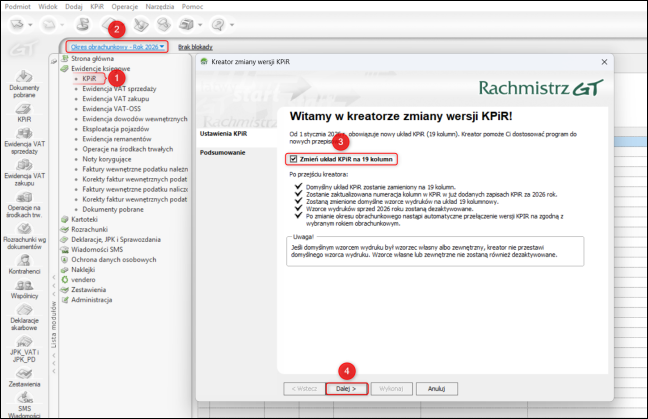Screen dimensions: 648x419
Task: Click Brak blokady link
Action: click(x=195, y=47)
